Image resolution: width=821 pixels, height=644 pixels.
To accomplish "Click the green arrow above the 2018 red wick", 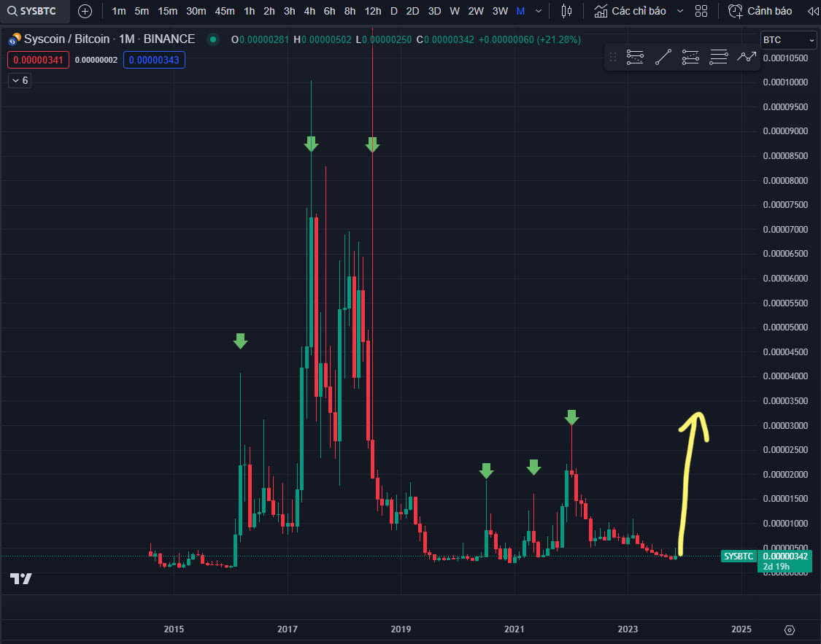I will (x=372, y=145).
